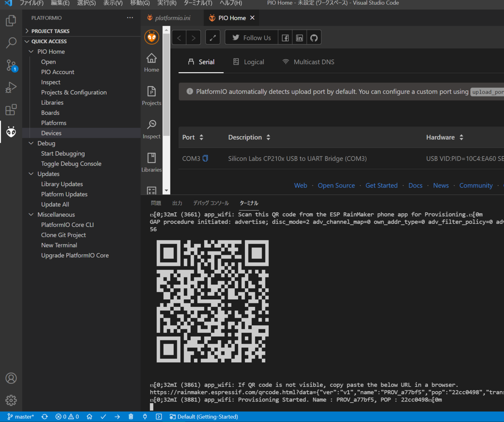Click PlatformIO Build checkmark in status bar
The image size is (504, 422).
[103, 417]
